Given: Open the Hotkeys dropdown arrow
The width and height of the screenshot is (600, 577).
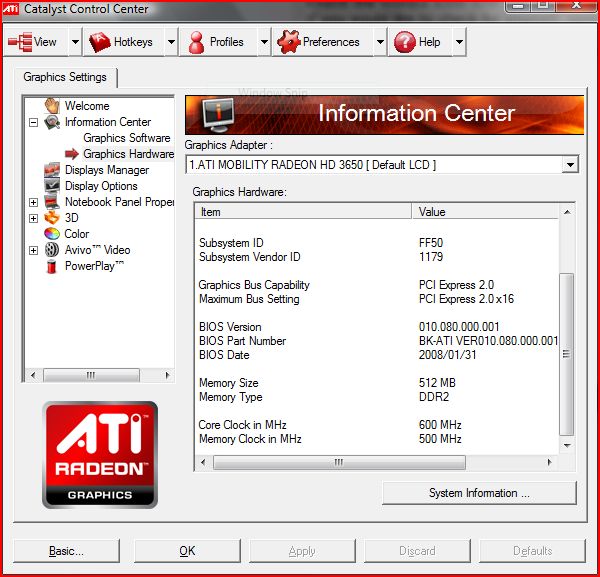Looking at the screenshot, I should point(171,42).
